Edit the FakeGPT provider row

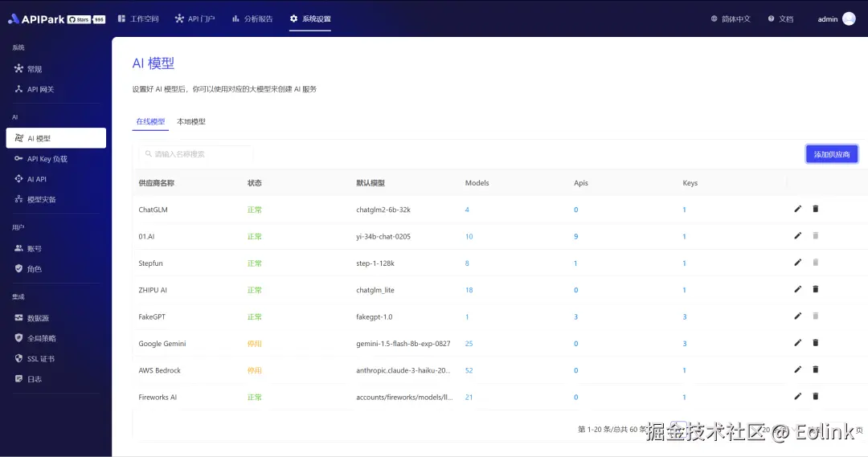click(798, 316)
